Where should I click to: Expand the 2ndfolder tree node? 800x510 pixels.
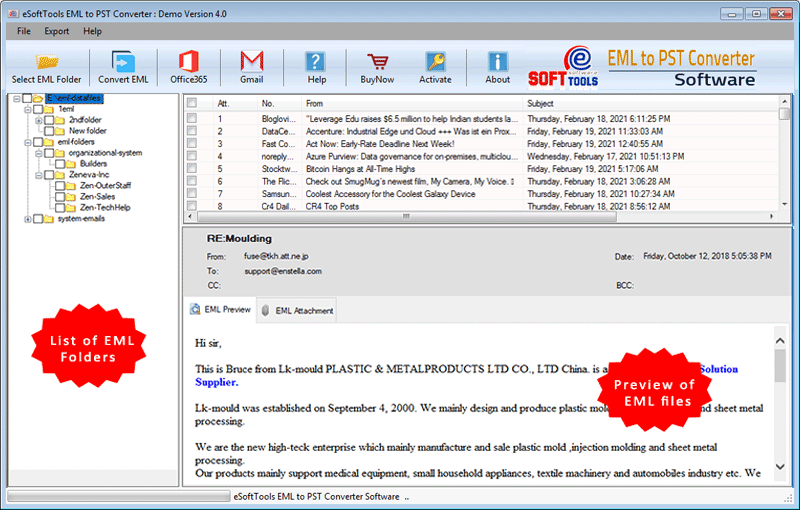pos(38,120)
